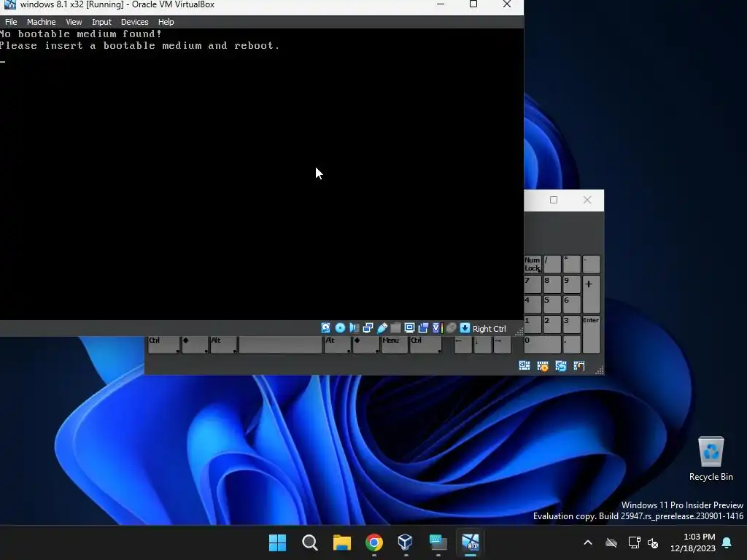Click the numpad plus key
747x560 pixels.
click(x=591, y=294)
